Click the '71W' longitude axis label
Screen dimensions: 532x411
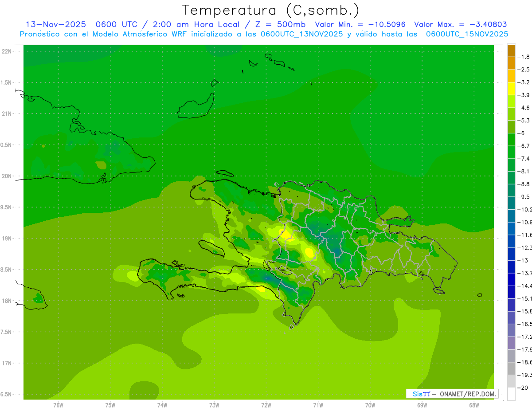tap(318, 405)
